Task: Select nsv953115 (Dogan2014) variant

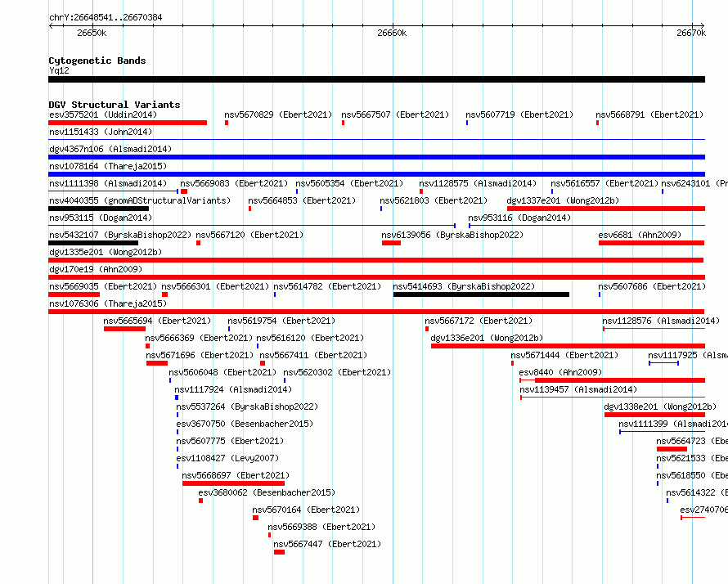Action: 101,218
